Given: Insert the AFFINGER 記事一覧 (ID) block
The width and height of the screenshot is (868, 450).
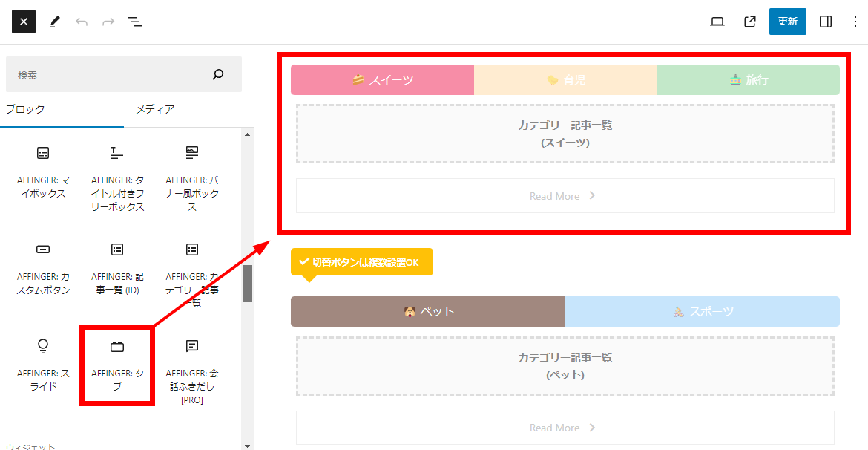Looking at the screenshot, I should click(117, 269).
